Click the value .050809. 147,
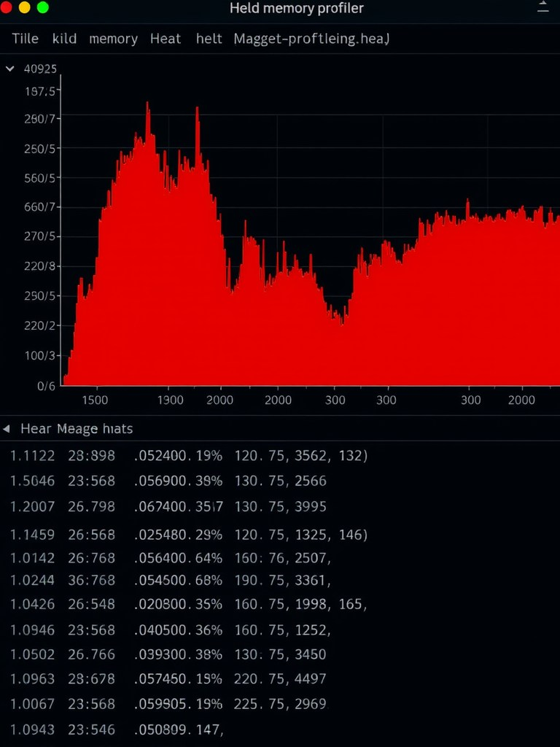The image size is (560, 747). pyautogui.click(x=179, y=729)
